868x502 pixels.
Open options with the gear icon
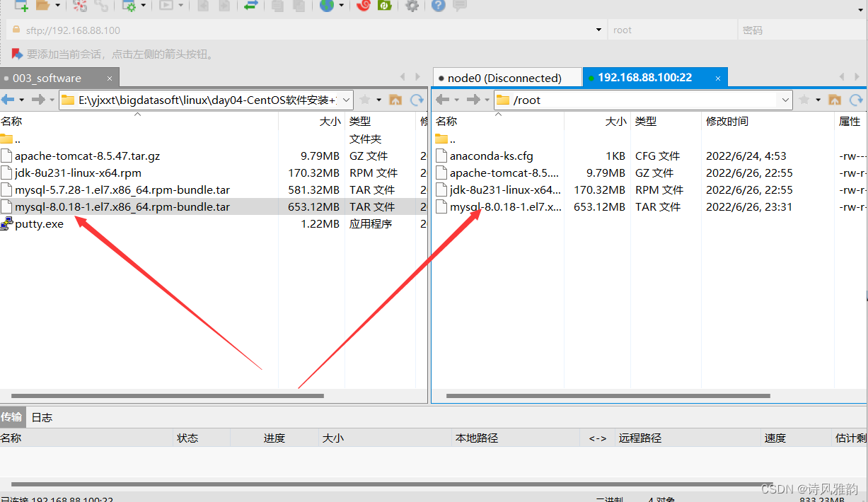412,6
